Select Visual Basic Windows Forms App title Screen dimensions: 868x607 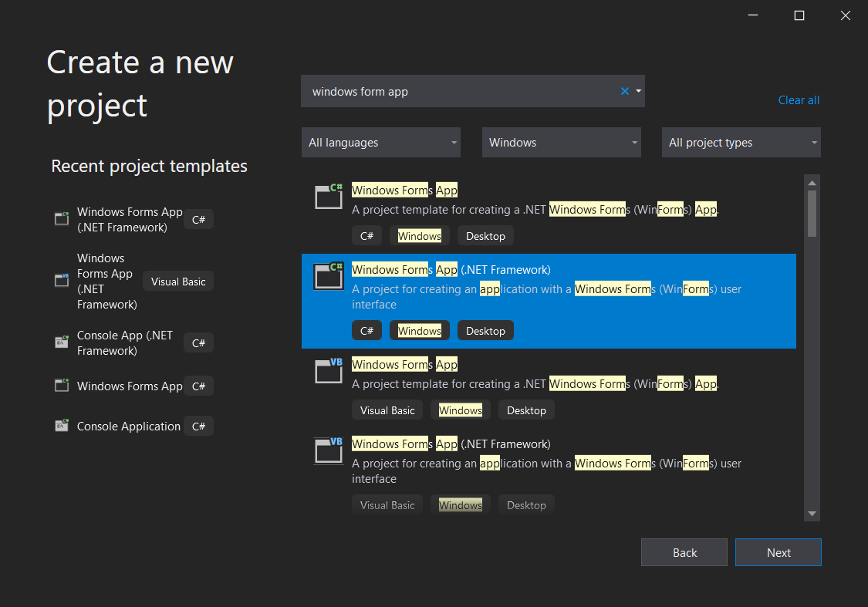click(x=404, y=365)
